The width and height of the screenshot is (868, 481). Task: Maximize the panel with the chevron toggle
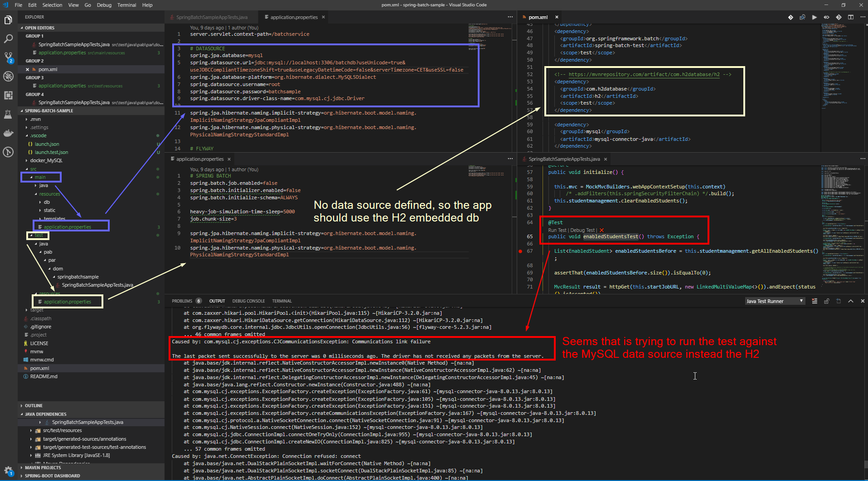click(x=851, y=301)
